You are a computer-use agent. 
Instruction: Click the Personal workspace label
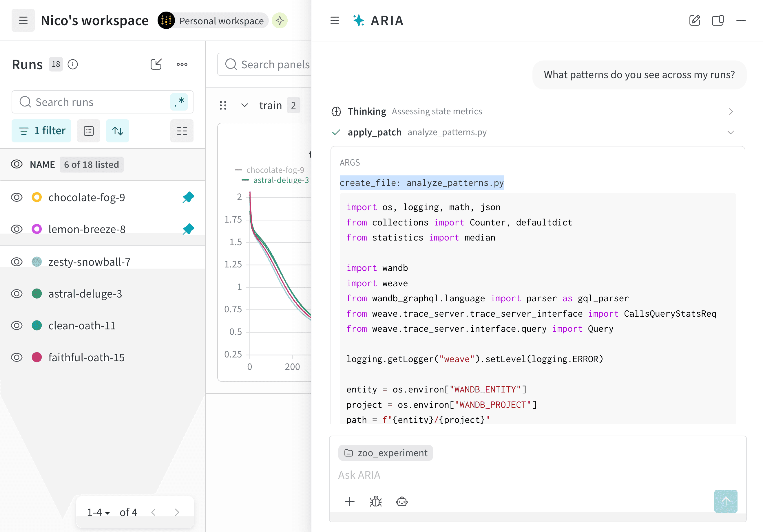[221, 21]
